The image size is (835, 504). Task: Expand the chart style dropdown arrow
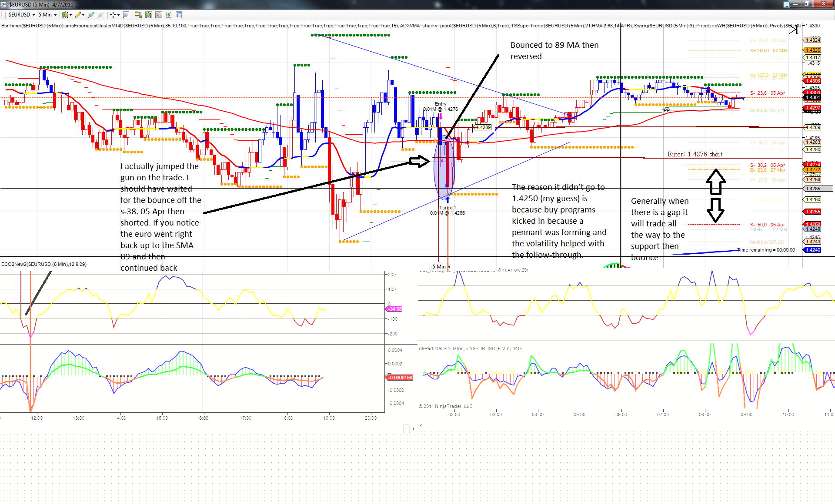[70, 15]
